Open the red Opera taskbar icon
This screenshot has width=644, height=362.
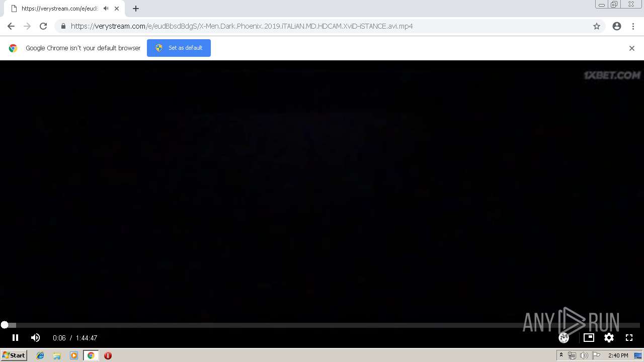(x=108, y=355)
